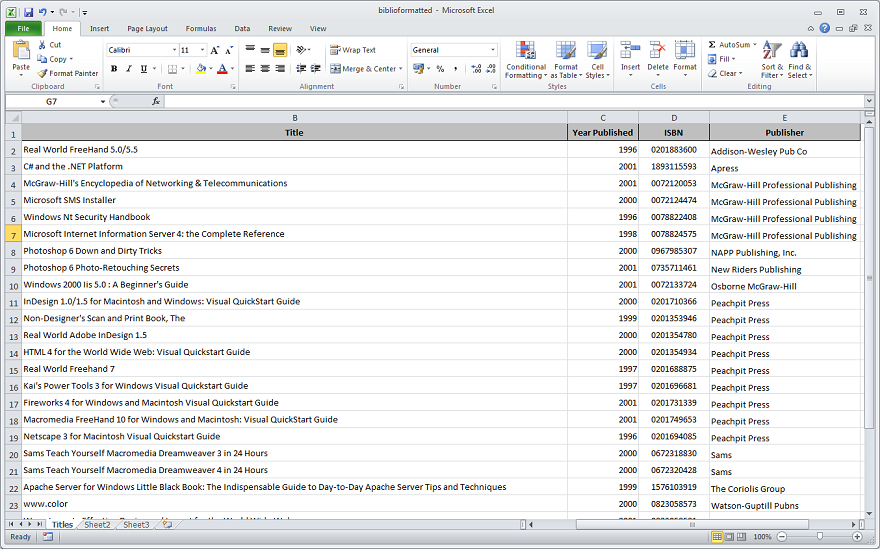Click into the formula bar input
This screenshot has height=549, width=880.
514,102
